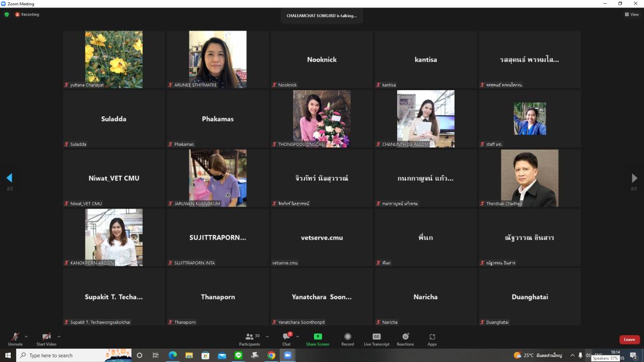
Task: Select THONGPOOL ONGCHAI's video tile
Action: pyautogui.click(x=321, y=119)
